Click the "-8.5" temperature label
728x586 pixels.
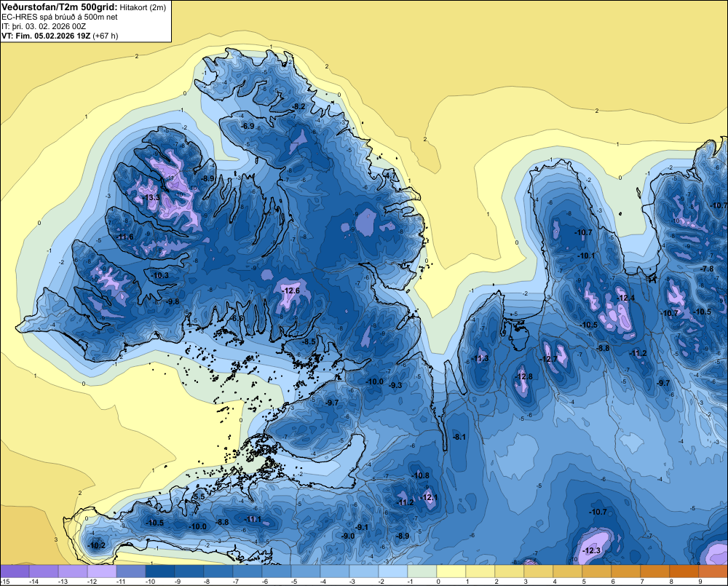click(309, 341)
